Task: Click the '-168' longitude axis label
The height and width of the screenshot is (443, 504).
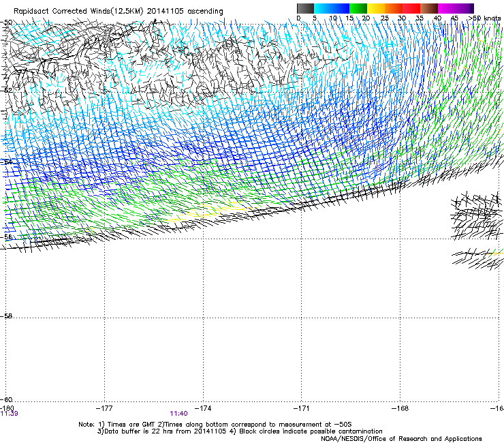Action: [x=400, y=408]
